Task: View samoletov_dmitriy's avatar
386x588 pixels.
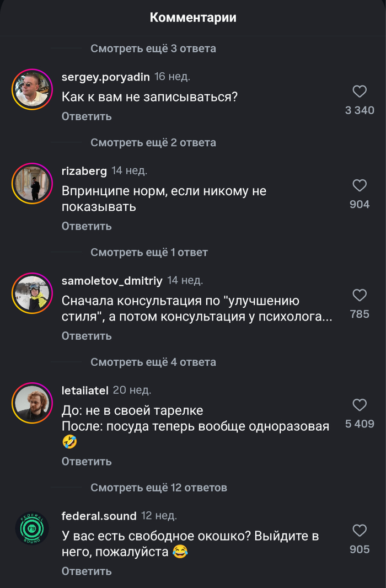Action: 31,293
